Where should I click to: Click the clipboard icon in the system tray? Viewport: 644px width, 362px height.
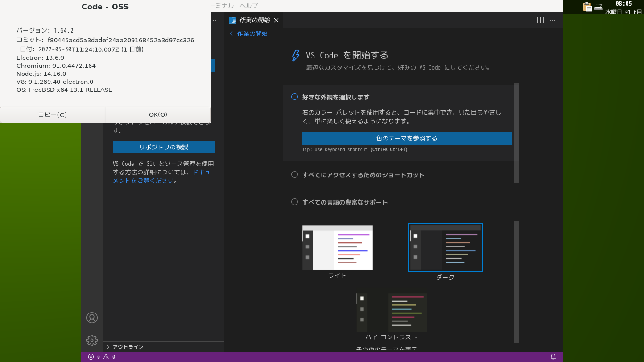[x=587, y=7]
